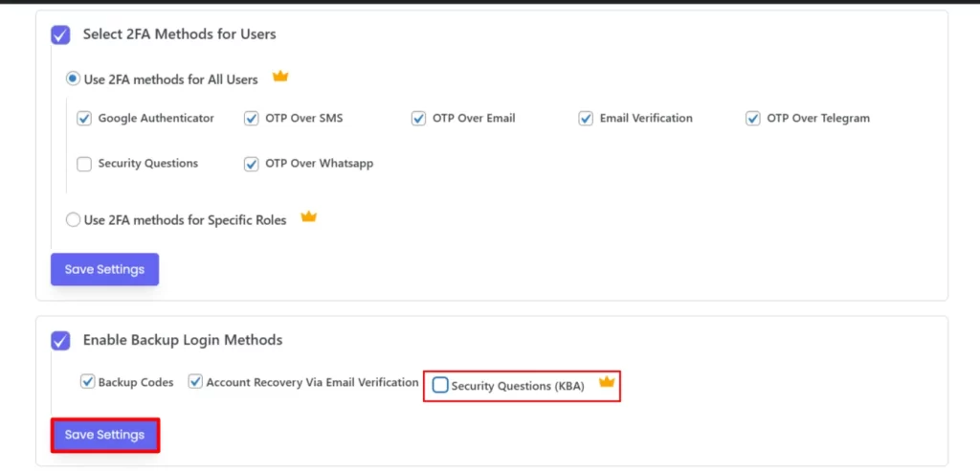Enable Security Questions in the 2FA methods list
Screen dimensions: 980x474
84,164
